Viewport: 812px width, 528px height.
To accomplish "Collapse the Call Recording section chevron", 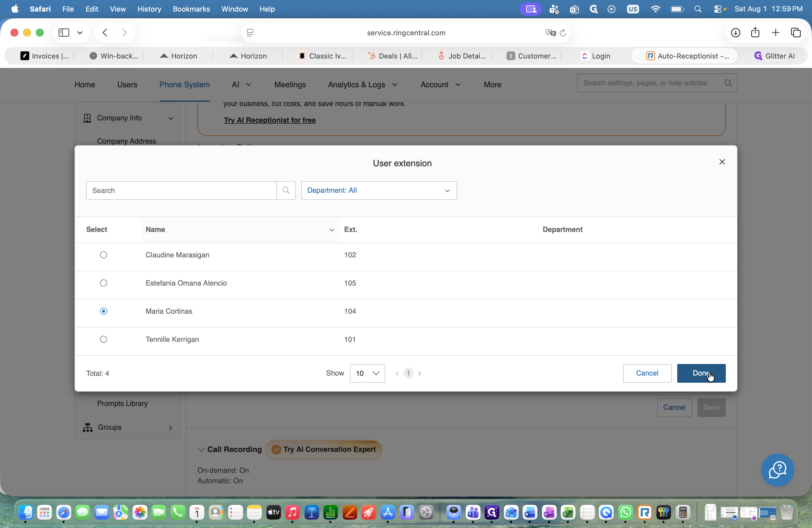I will pos(201,450).
